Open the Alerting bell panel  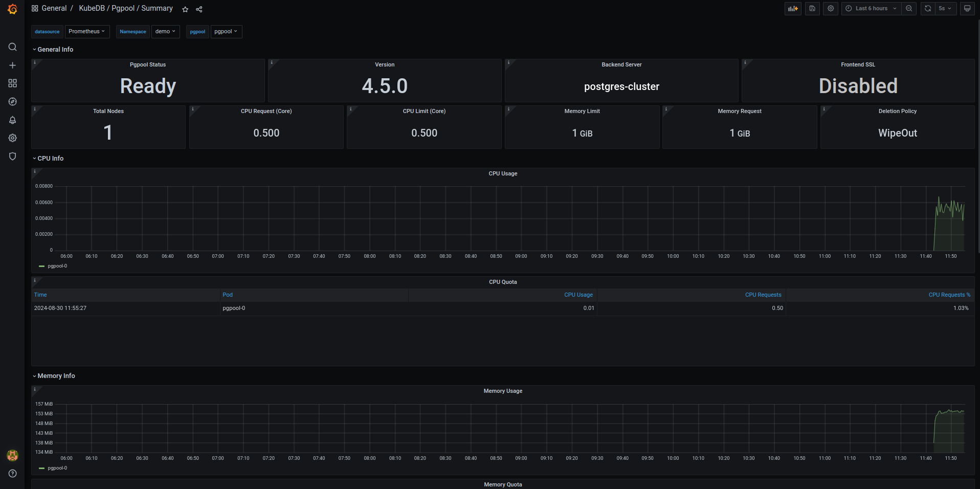(12, 120)
